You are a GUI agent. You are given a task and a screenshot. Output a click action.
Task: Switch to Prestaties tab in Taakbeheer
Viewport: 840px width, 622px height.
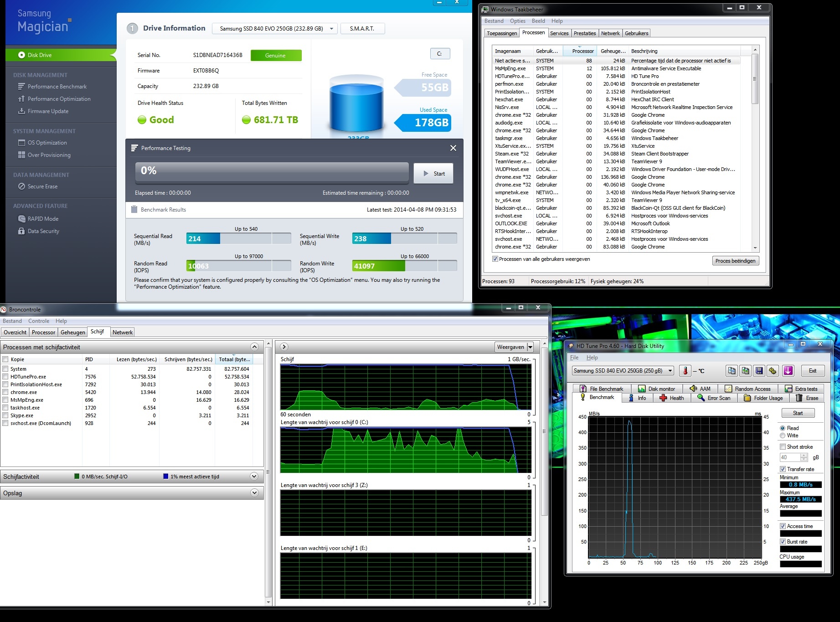(x=585, y=33)
